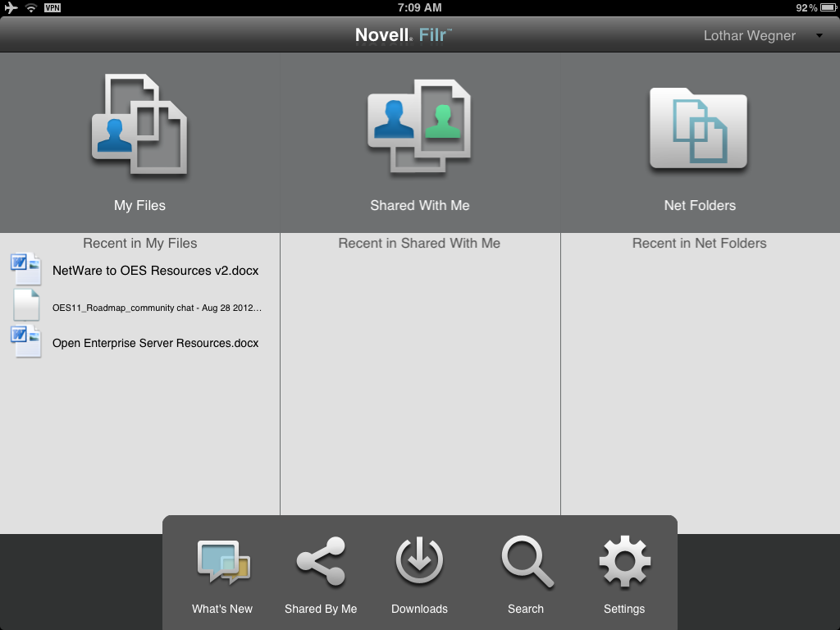Open the Net Folders icon
The width and height of the screenshot is (840, 630).
pyautogui.click(x=698, y=129)
